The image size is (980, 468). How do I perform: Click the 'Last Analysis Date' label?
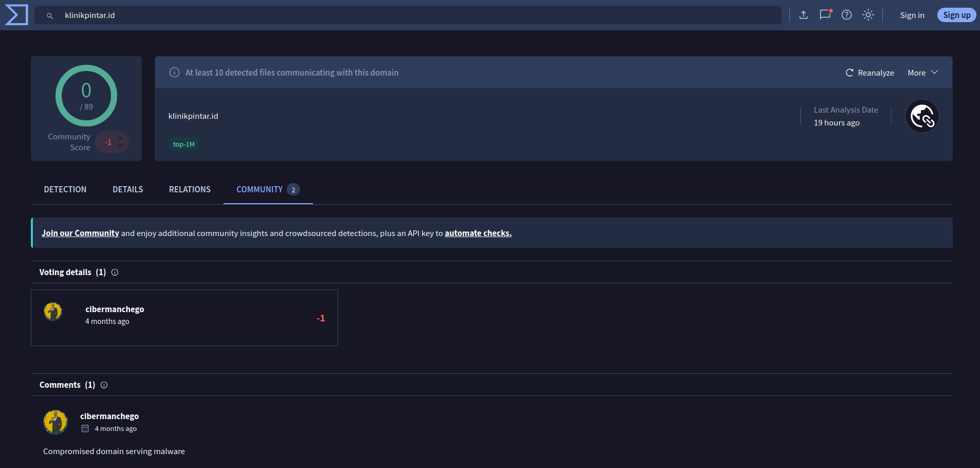coord(846,110)
